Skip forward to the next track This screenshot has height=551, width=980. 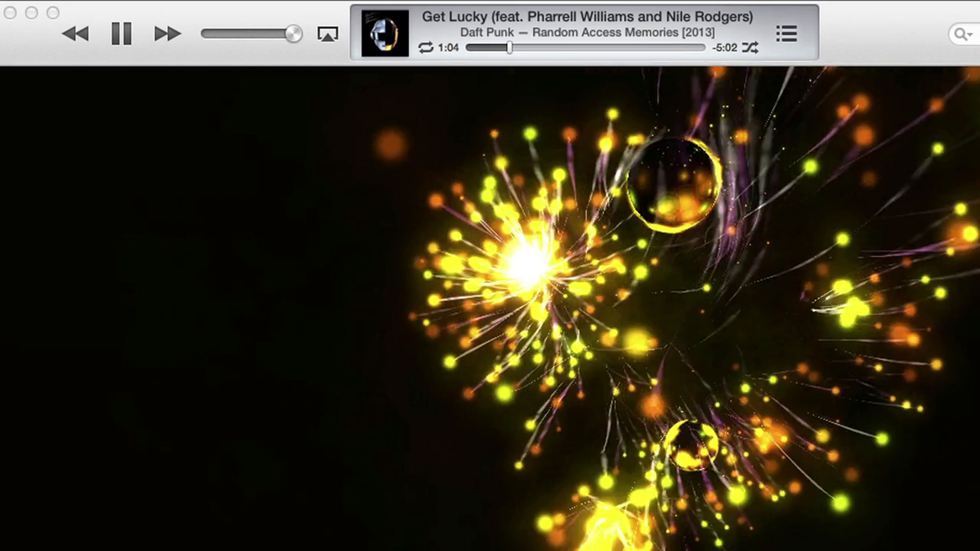click(167, 33)
